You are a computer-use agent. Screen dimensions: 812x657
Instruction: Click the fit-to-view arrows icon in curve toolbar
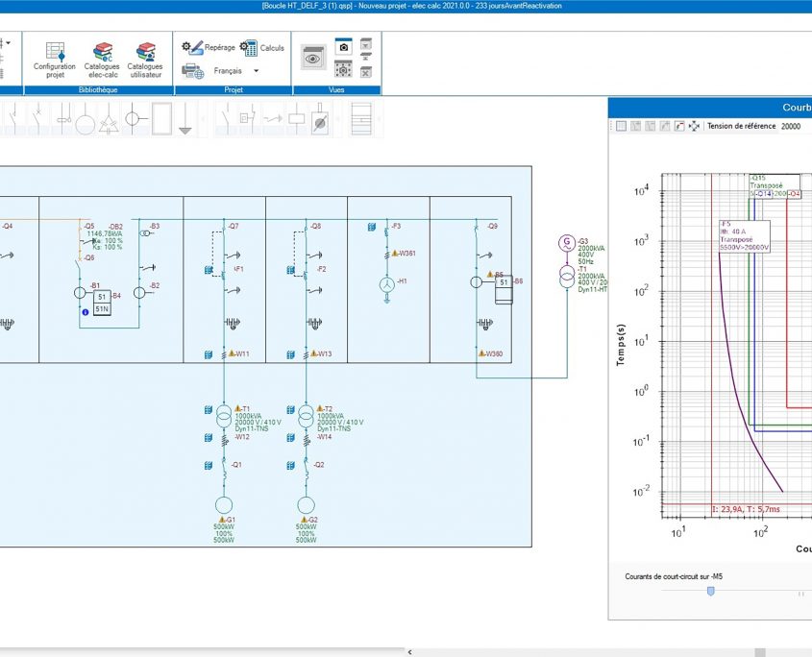click(694, 126)
